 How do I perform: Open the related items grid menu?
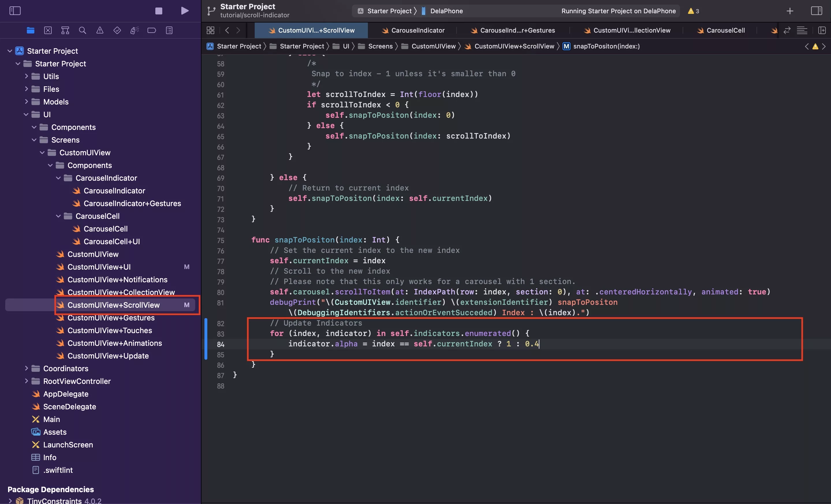coord(210,30)
